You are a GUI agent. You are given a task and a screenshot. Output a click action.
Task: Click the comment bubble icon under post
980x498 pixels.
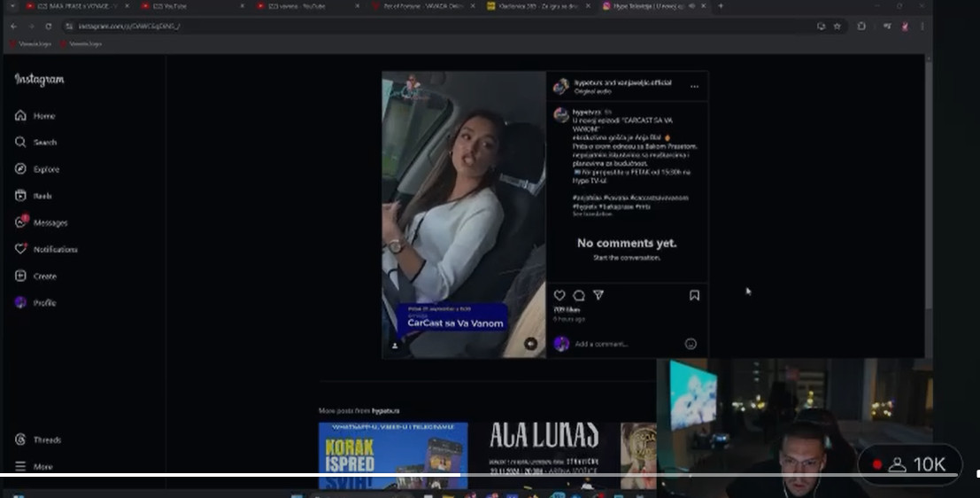pyautogui.click(x=579, y=295)
